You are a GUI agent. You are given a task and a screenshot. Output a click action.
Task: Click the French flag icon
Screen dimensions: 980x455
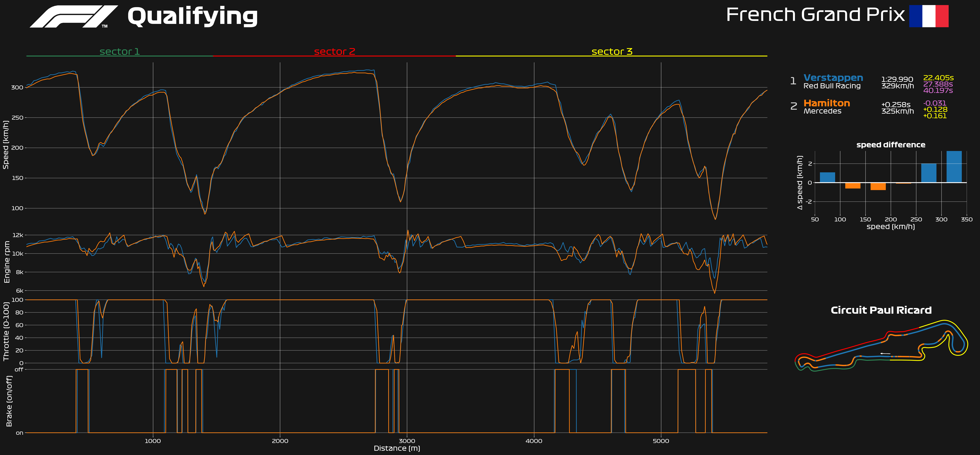929,16
